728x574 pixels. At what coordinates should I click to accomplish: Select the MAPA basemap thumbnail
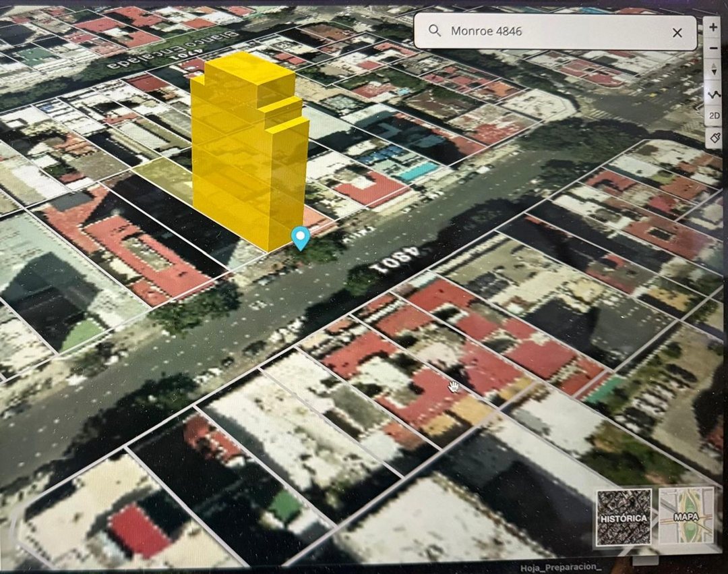(686, 515)
